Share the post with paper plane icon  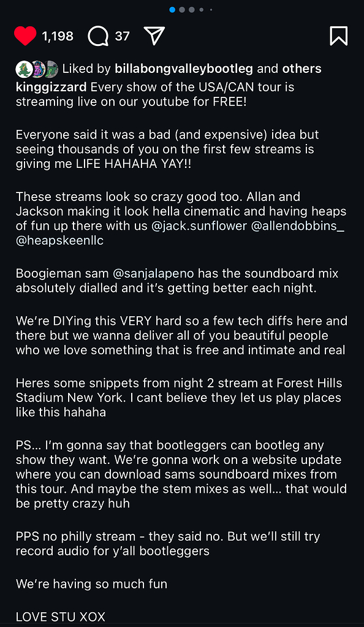click(x=154, y=36)
